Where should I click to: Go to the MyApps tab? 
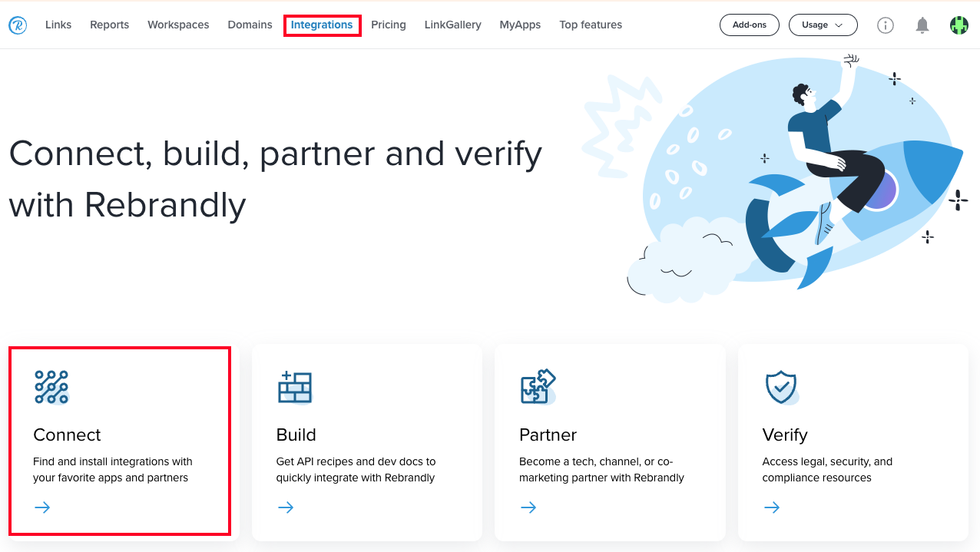click(x=520, y=25)
